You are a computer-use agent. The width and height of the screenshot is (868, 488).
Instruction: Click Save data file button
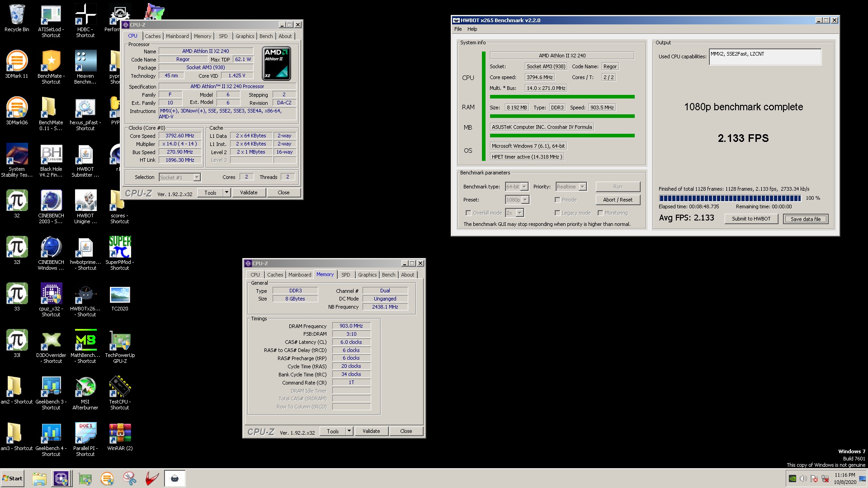point(806,219)
